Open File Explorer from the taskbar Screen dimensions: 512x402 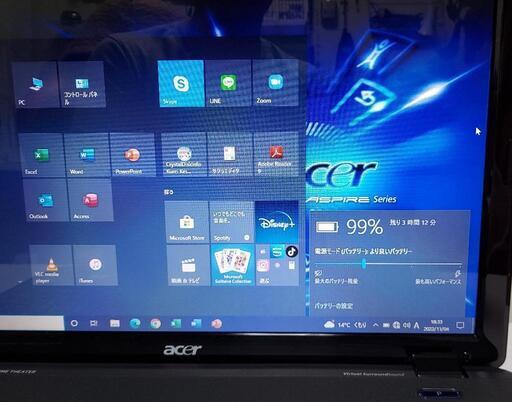(115, 323)
